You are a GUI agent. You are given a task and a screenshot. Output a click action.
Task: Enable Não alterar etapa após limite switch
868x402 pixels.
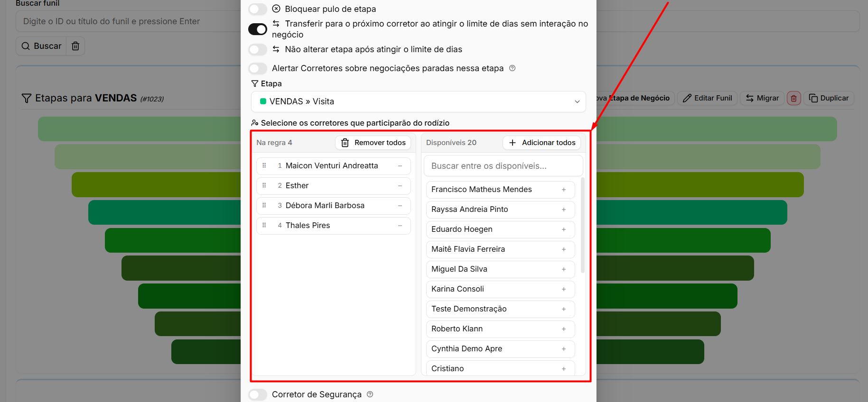click(x=258, y=49)
